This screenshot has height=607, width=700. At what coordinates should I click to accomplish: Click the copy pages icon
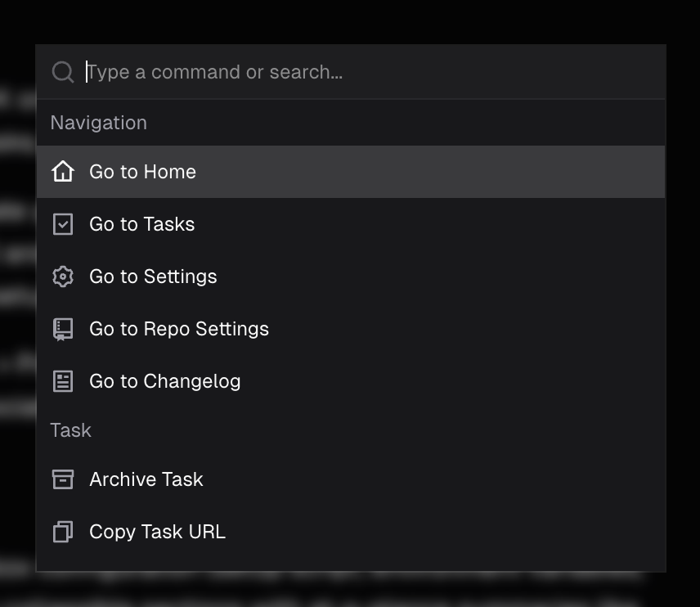(x=63, y=532)
